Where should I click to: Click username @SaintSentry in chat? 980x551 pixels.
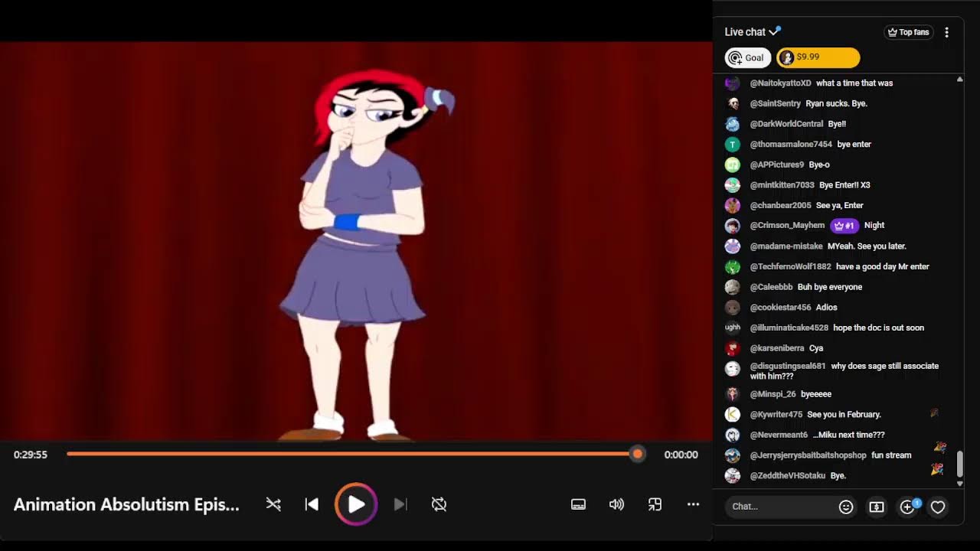[x=776, y=103]
